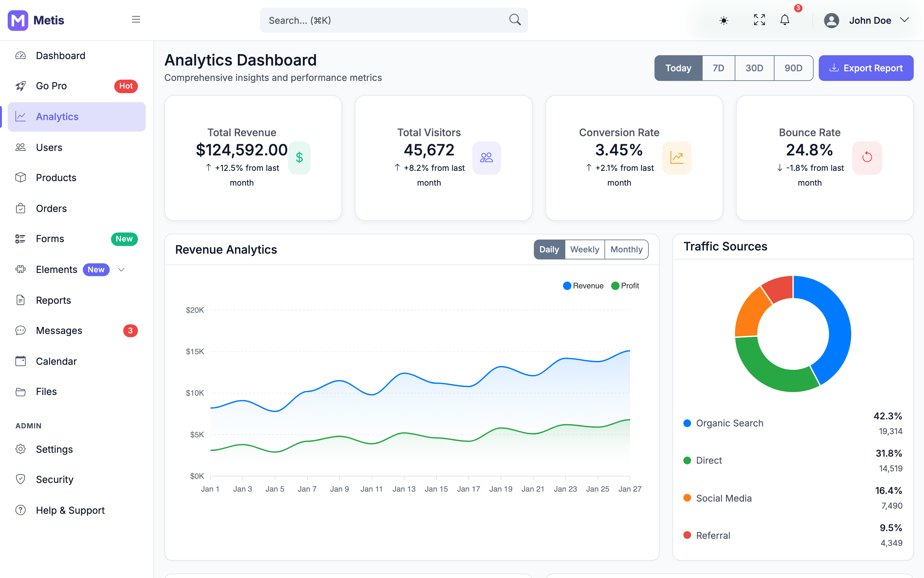
Task: Click John Doe avatar icon
Action: pyautogui.click(x=831, y=20)
